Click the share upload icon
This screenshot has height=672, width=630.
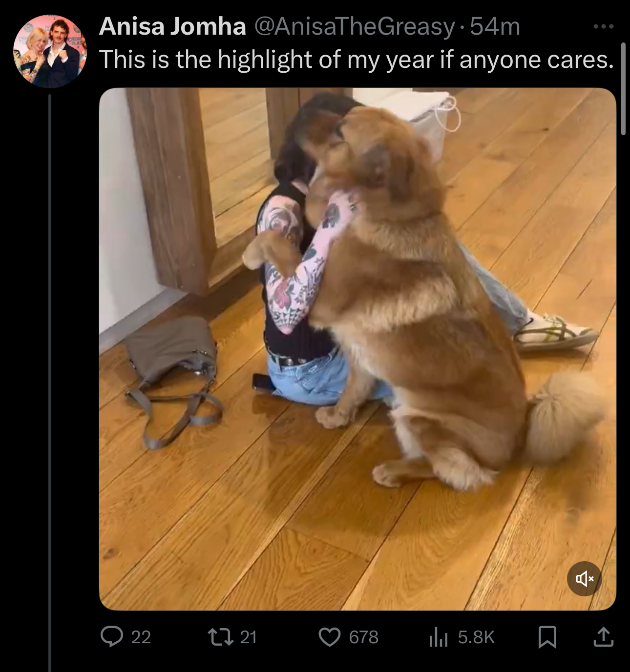(x=603, y=637)
